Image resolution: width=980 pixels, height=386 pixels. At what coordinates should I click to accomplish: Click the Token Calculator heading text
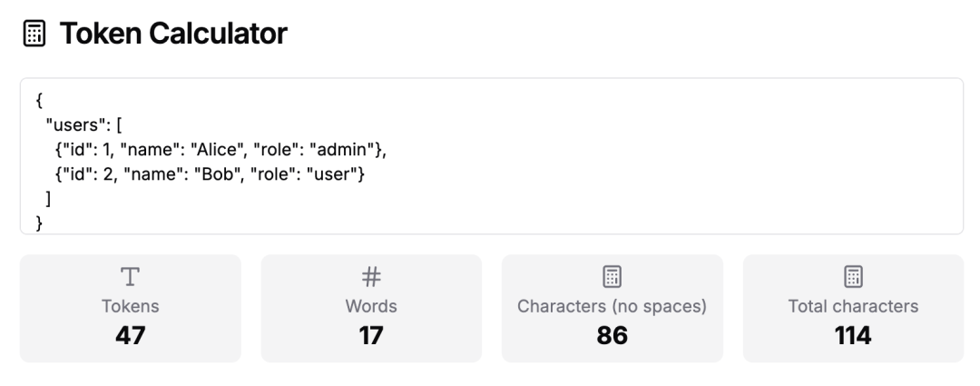tap(173, 35)
